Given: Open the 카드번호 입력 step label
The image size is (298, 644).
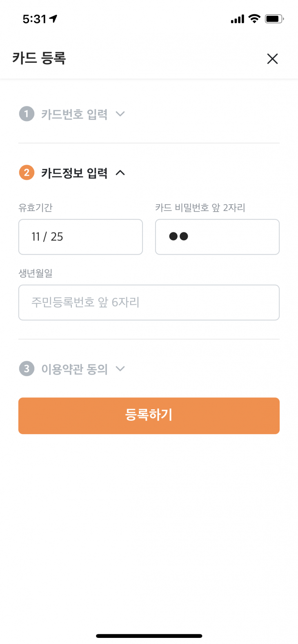Looking at the screenshot, I should (x=74, y=114).
